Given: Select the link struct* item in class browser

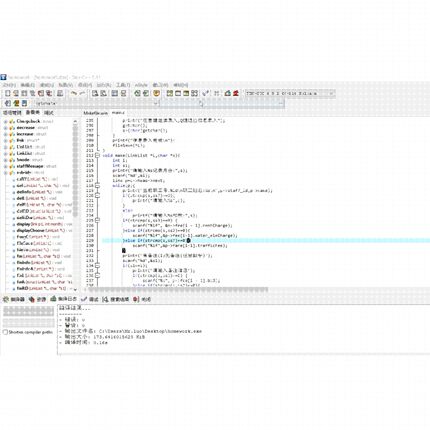Looking at the screenshot, I should [x=27, y=140].
